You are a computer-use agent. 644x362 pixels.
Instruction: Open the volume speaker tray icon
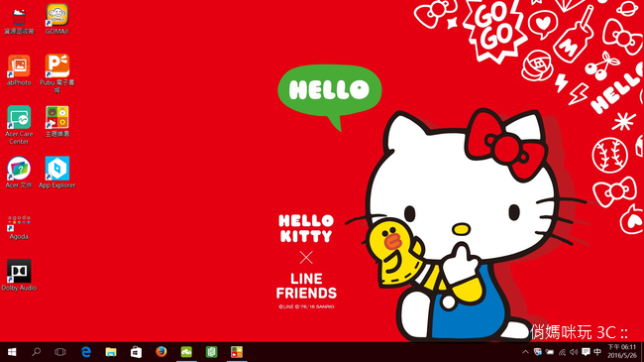[574, 352]
